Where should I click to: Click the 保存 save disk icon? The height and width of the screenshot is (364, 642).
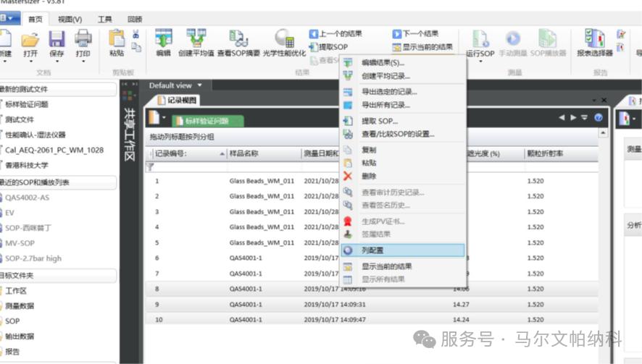[57, 40]
